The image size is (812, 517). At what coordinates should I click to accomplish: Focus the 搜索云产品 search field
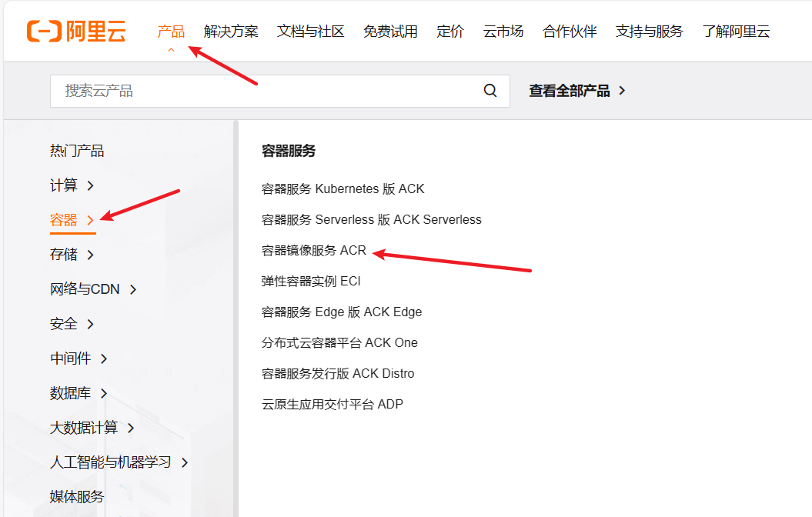pos(279,91)
